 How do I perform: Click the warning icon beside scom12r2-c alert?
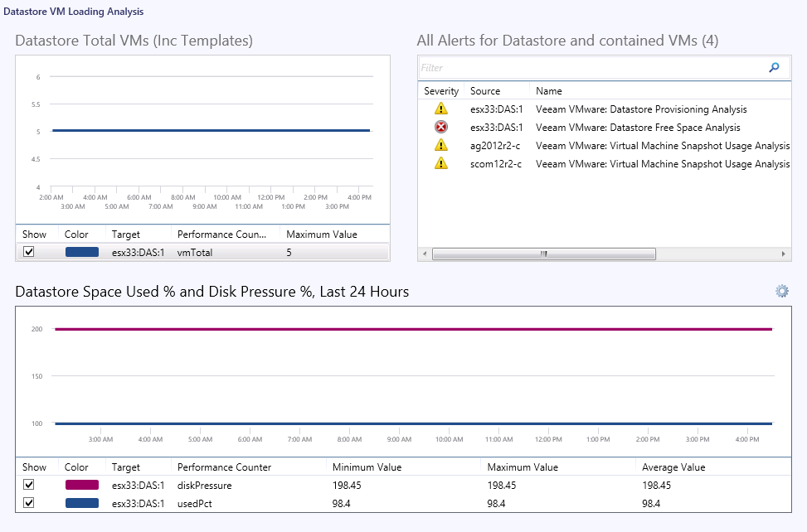tap(440, 163)
